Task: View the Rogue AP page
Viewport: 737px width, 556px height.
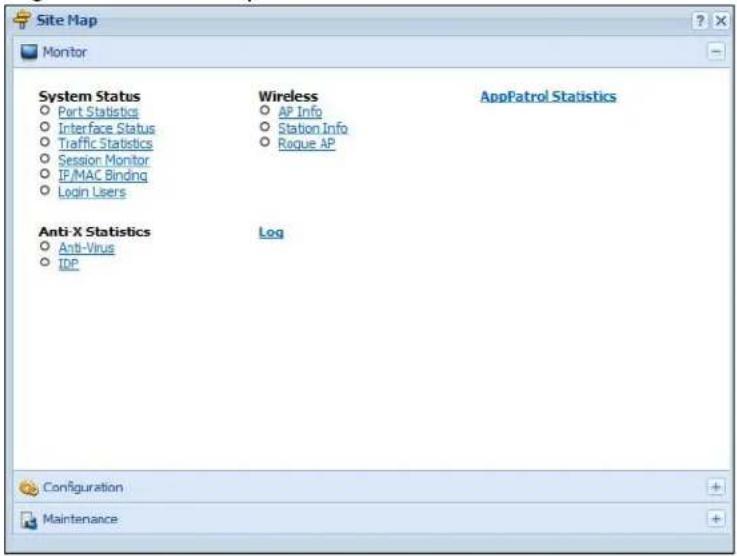Action: (x=306, y=144)
